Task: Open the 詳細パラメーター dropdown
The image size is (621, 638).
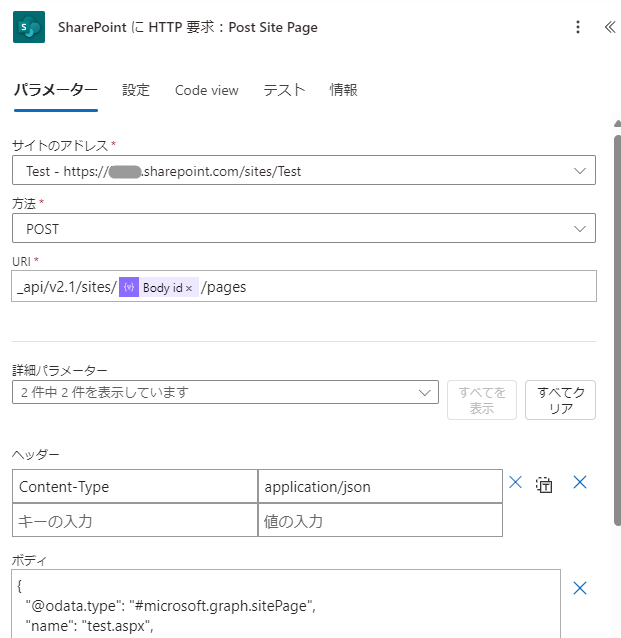Action: pyautogui.click(x=225, y=392)
